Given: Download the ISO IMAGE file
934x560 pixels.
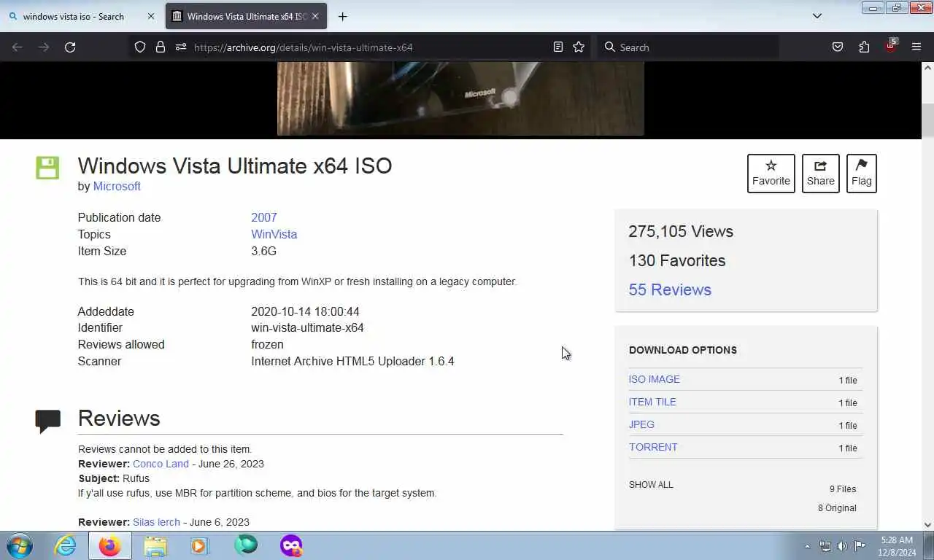Looking at the screenshot, I should tap(655, 379).
